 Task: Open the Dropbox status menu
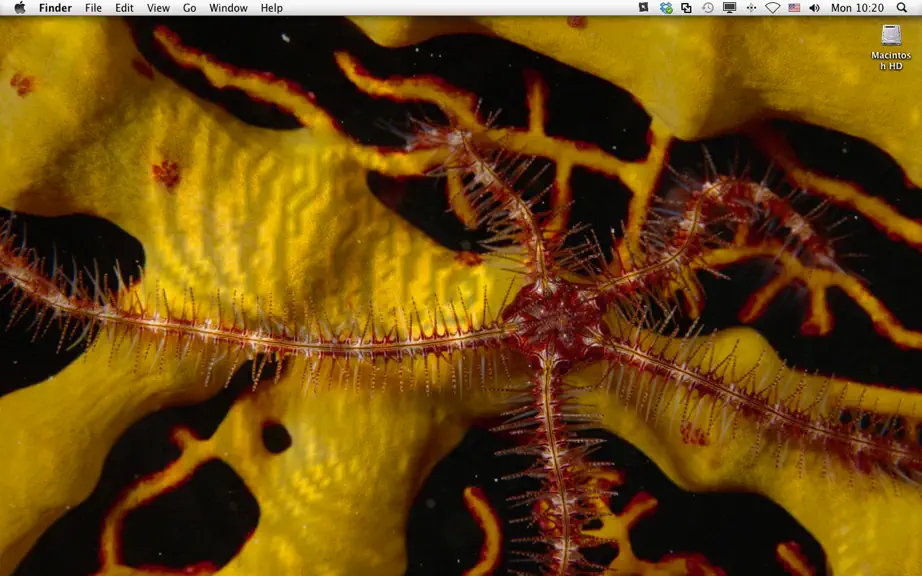click(x=666, y=8)
